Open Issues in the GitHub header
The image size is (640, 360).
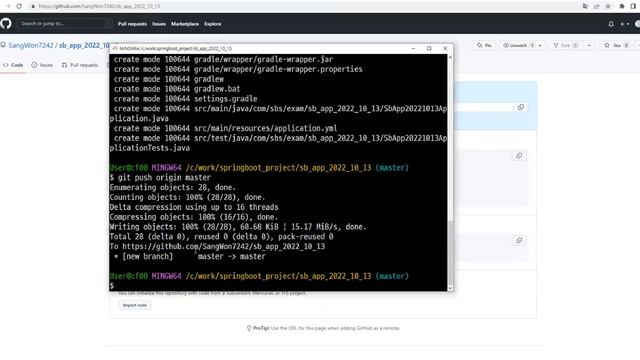pos(159,24)
